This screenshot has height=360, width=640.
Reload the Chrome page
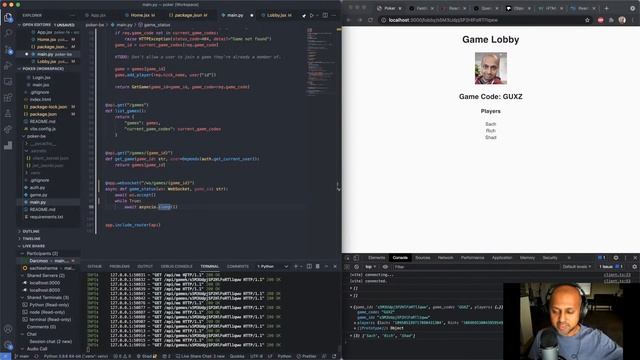point(371,20)
